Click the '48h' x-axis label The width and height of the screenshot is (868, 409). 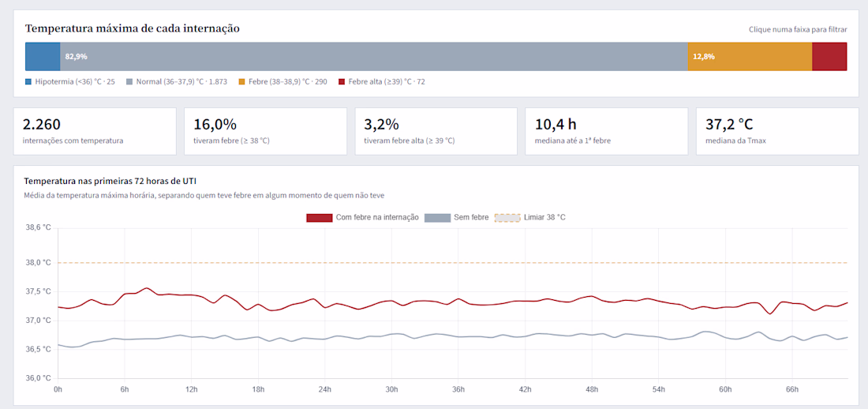point(592,389)
